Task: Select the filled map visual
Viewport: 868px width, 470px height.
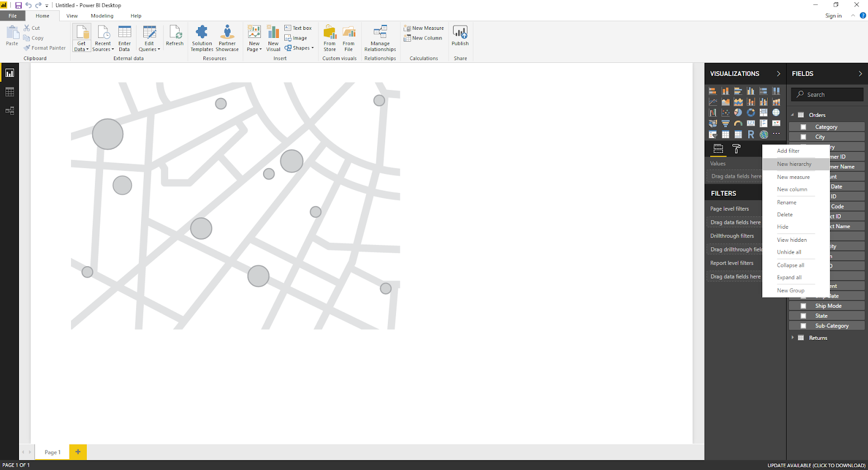Action: [713, 124]
